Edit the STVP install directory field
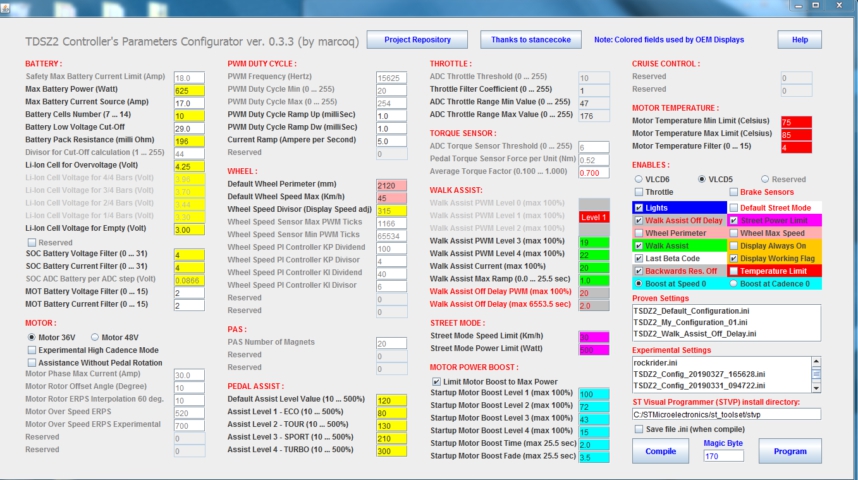Screen dimensions: 858x480 (x=726, y=414)
